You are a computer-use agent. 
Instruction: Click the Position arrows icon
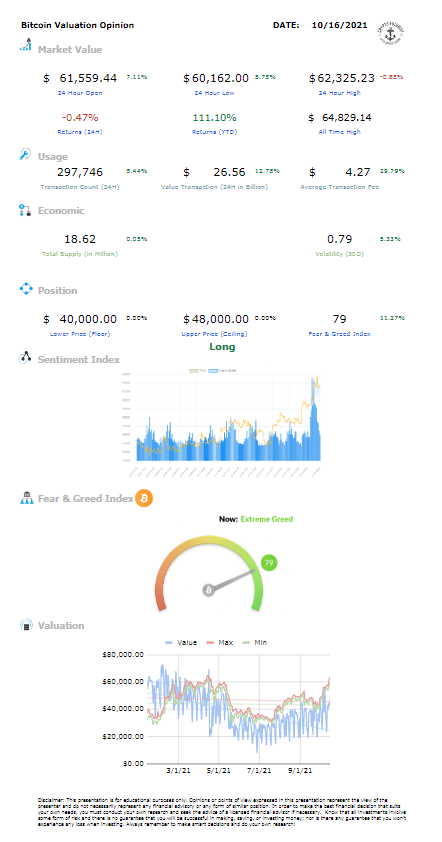[26, 289]
